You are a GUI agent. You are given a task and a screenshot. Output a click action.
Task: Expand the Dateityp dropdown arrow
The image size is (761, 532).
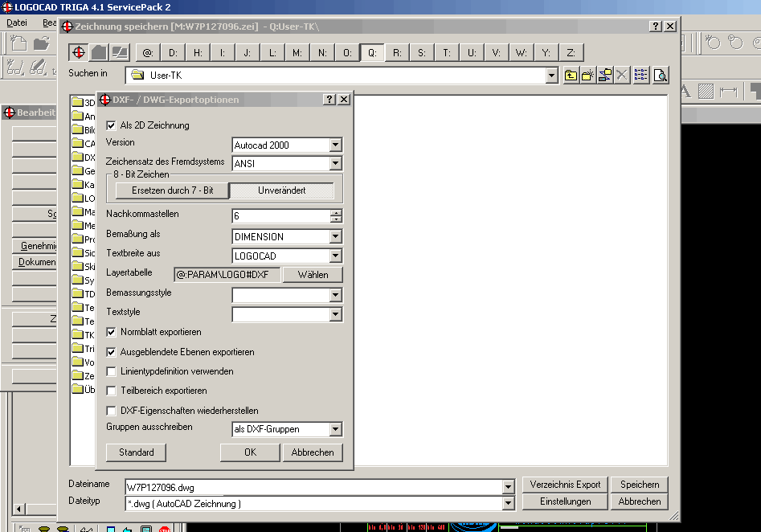tap(508, 503)
